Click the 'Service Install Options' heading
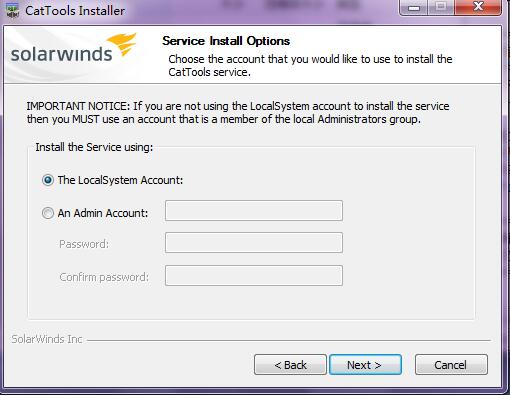510x395 pixels. [x=226, y=41]
